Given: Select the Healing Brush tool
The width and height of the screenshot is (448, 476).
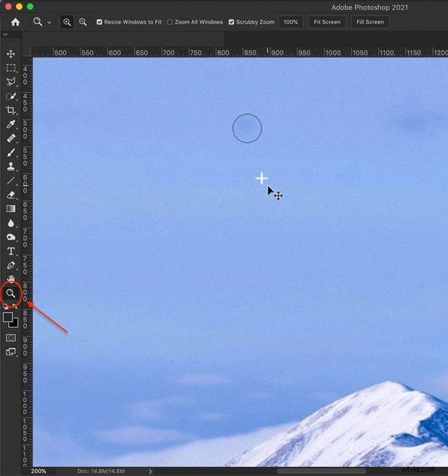Looking at the screenshot, I should coord(11,139).
